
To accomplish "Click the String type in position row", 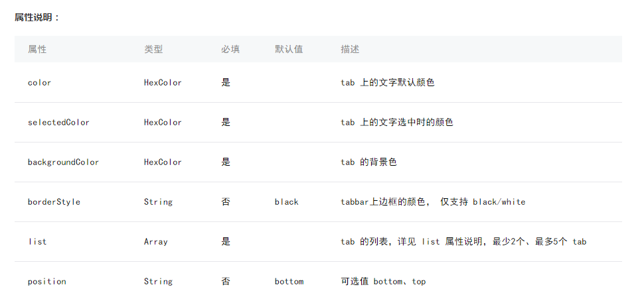I will click(x=158, y=282).
